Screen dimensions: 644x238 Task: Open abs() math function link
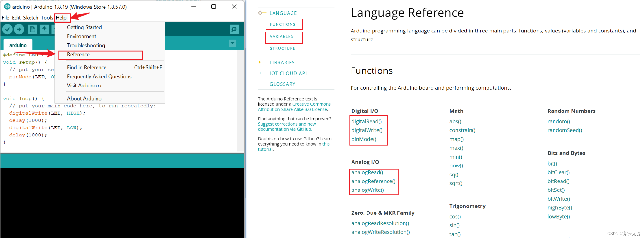click(455, 121)
